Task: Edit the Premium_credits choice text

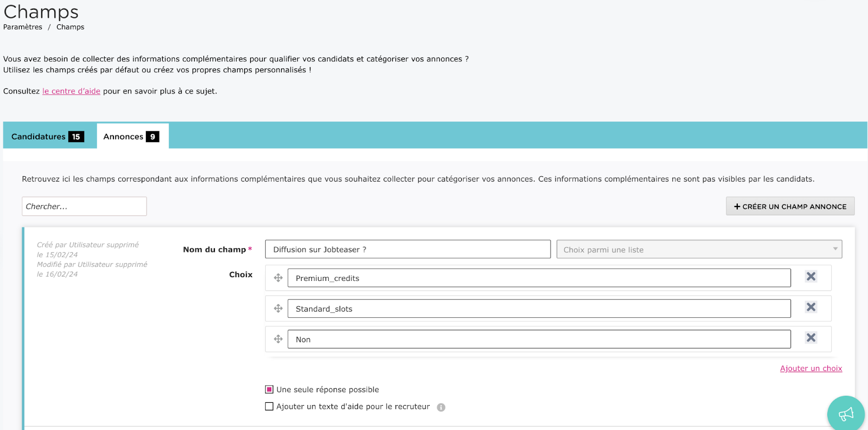Action: pos(539,278)
